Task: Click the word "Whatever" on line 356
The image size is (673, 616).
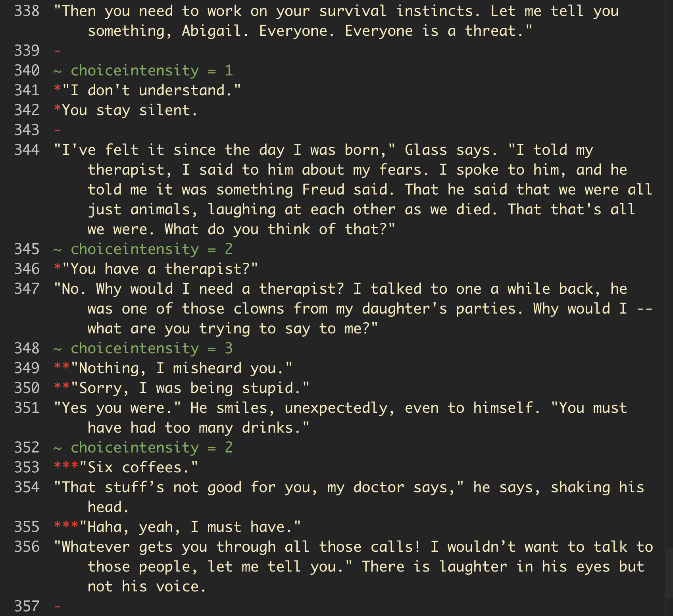Action: pos(96,547)
